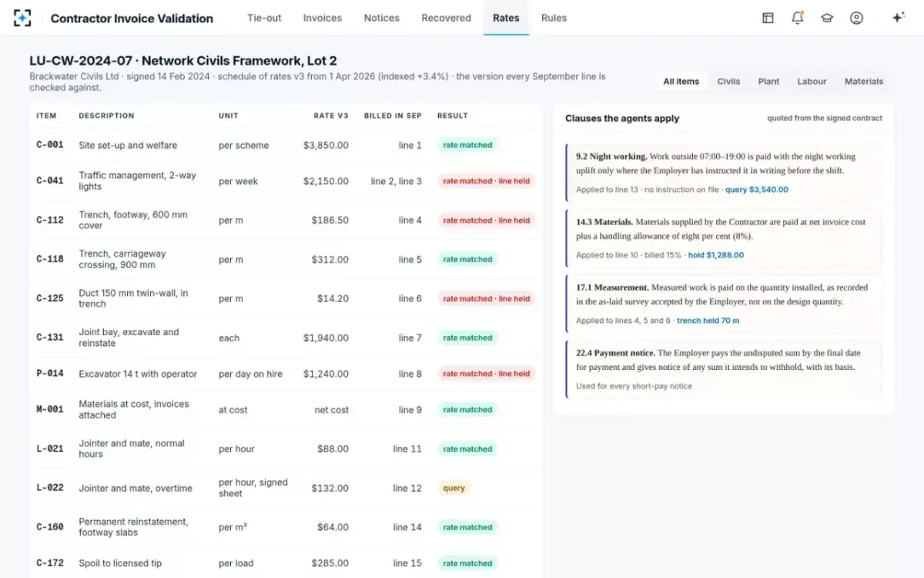Click item code C-001

pos(50,145)
